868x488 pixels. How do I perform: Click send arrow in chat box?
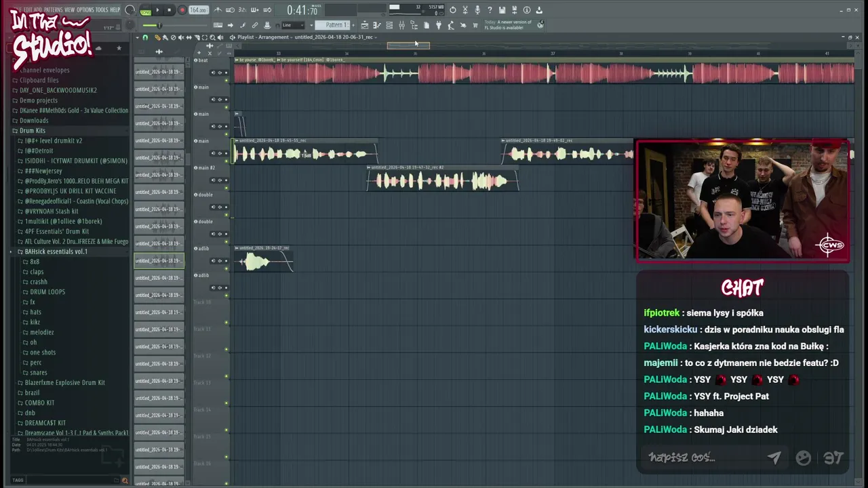coord(774,457)
